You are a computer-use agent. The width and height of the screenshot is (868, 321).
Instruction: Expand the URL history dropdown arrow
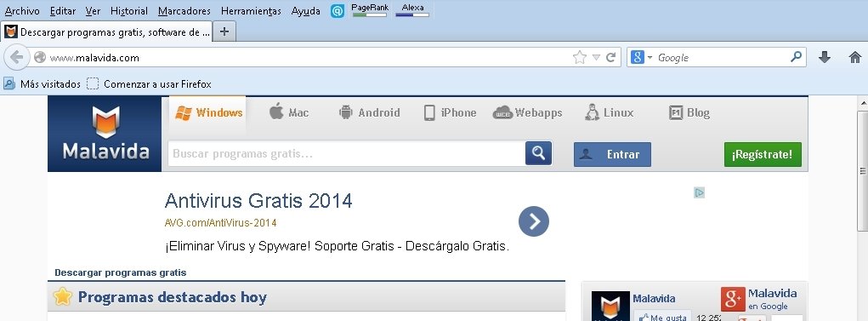[x=596, y=57]
